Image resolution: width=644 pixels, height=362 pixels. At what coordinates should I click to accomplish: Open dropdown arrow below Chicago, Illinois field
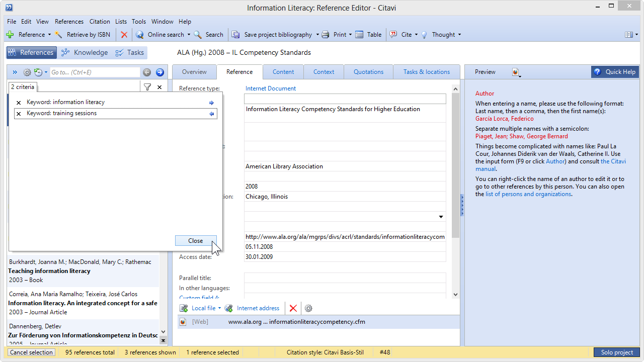click(x=441, y=217)
